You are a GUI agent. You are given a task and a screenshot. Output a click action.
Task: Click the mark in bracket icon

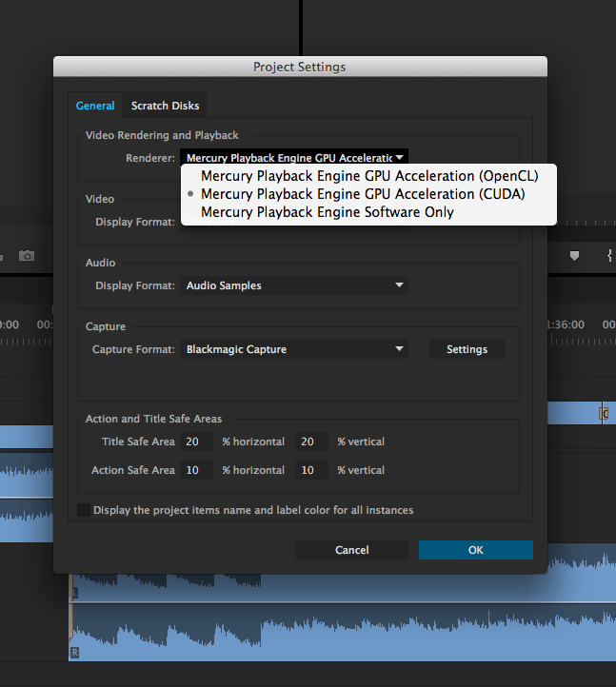click(x=609, y=256)
